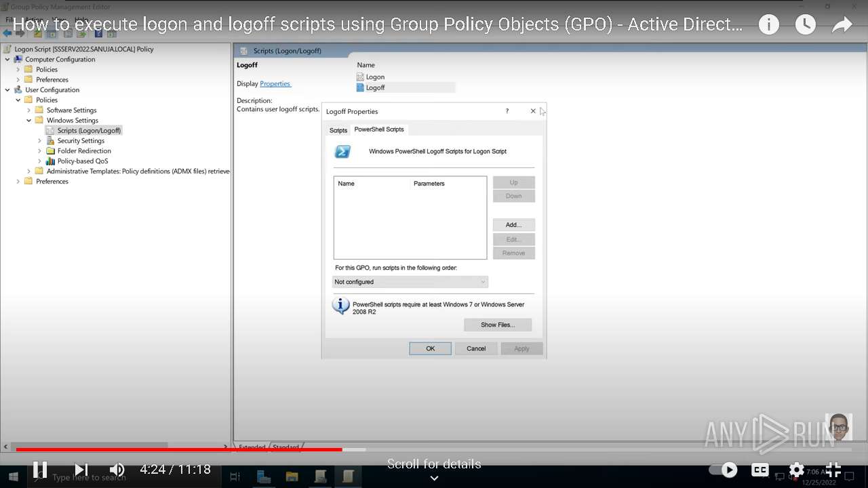Click Show Files... button
This screenshot has height=488, width=868.
click(498, 325)
